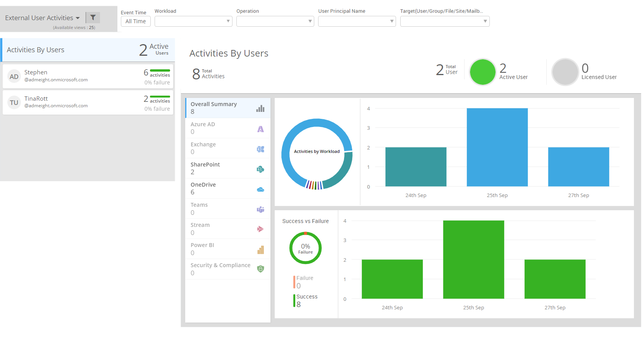Select the TinaRott user card

coord(88,103)
